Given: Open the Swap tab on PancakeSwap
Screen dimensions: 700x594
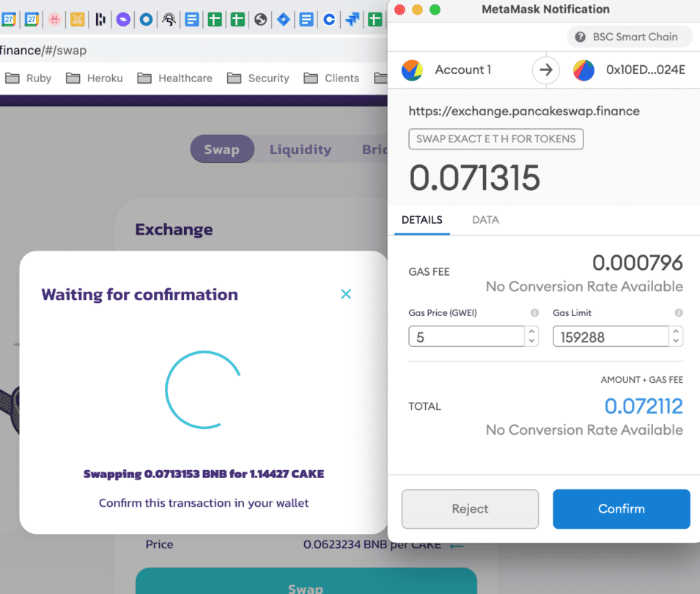Looking at the screenshot, I should pos(222,149).
